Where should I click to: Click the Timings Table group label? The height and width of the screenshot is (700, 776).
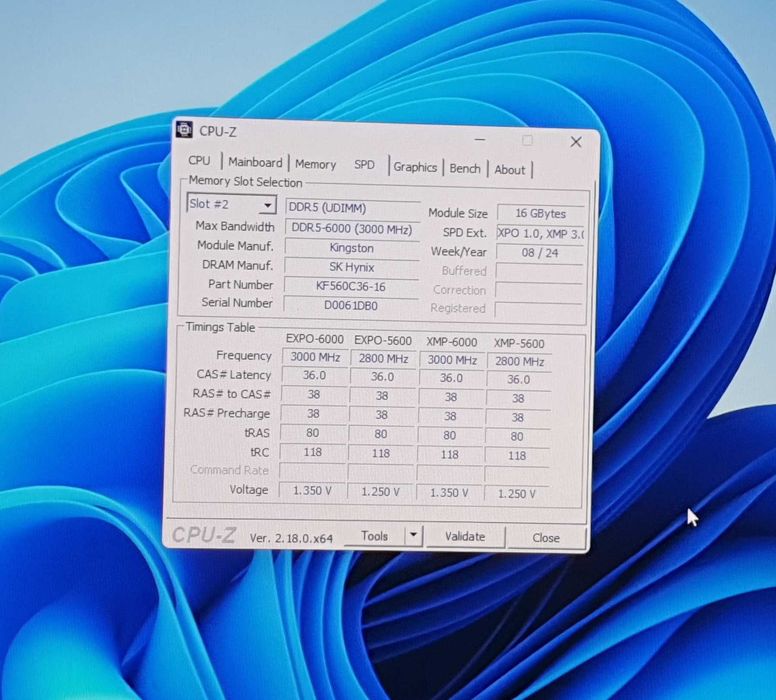220,327
